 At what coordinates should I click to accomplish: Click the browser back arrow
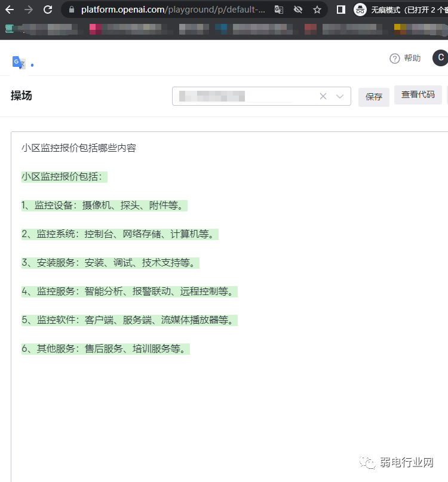click(x=10, y=10)
